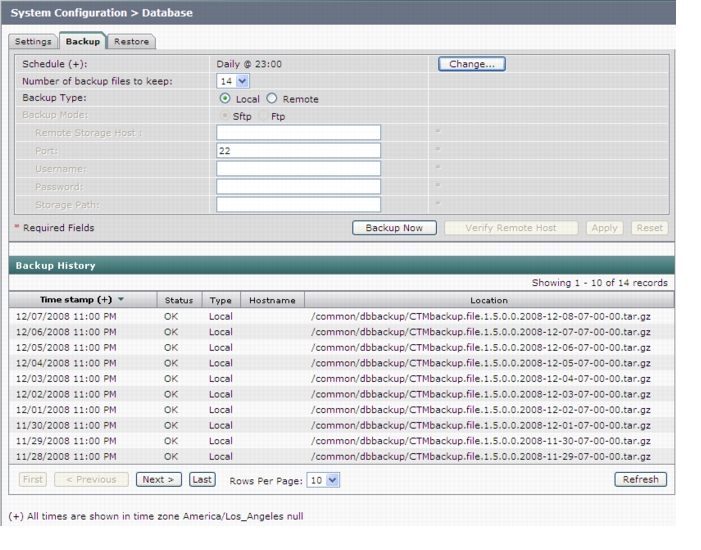Switch to the Settings tab

coord(33,42)
